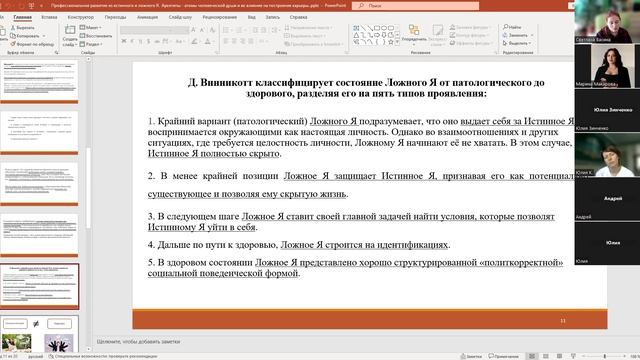Screen dimensions: 640x360
Task: Open the Макет layout dropdown
Action: (91, 28)
